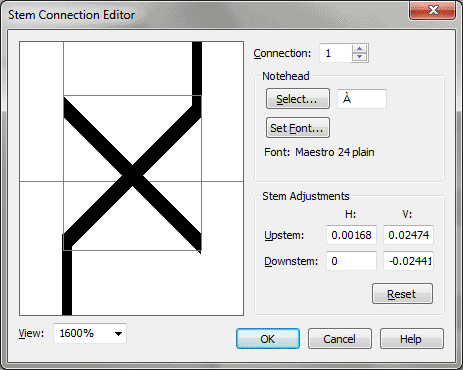Click the X notehead in preview
463x370 pixels.
tap(132, 173)
